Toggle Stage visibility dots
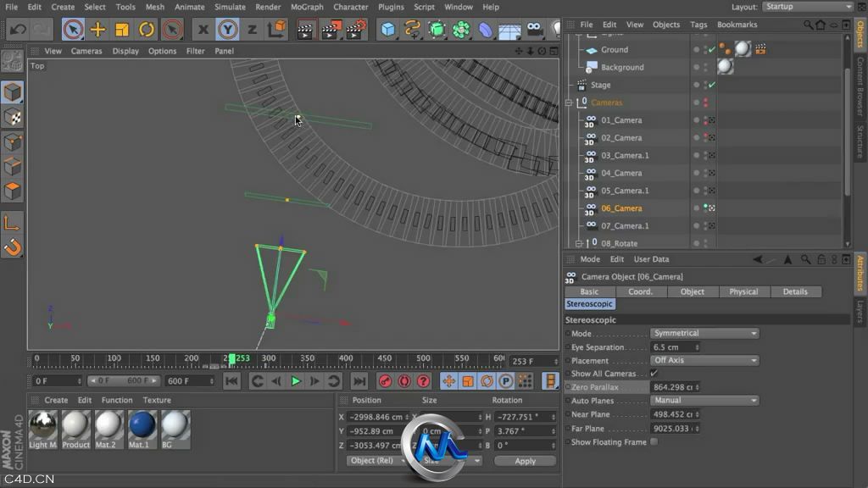The height and width of the screenshot is (488, 868). tap(705, 86)
